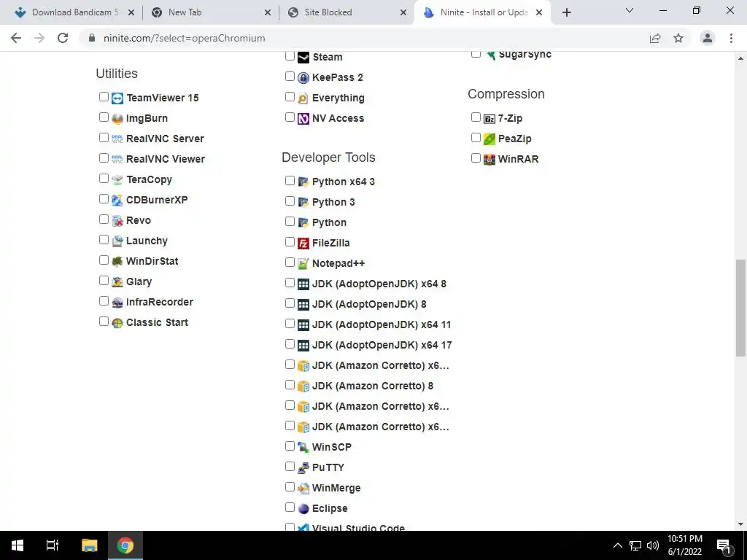Screen dimensions: 747x560
Task: Check JDK (AdoptOpenJDK) x64 11 checkbox
Action: pyautogui.click(x=290, y=324)
